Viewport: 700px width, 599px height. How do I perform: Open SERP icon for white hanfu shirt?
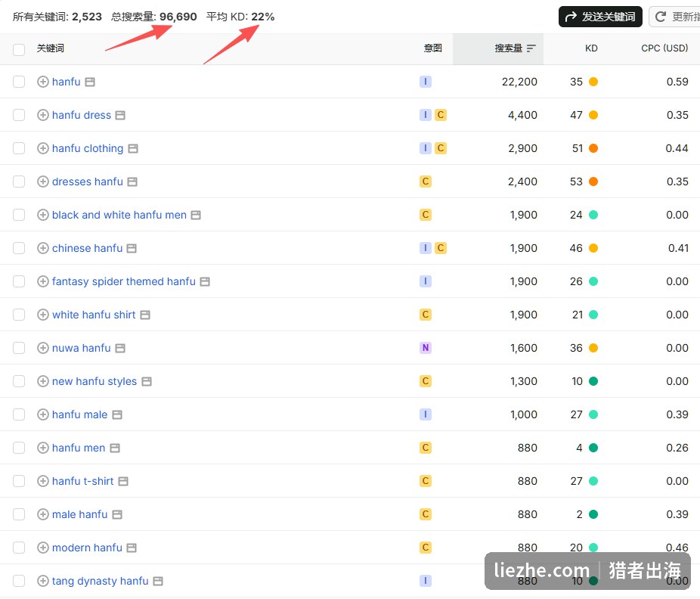tap(145, 315)
